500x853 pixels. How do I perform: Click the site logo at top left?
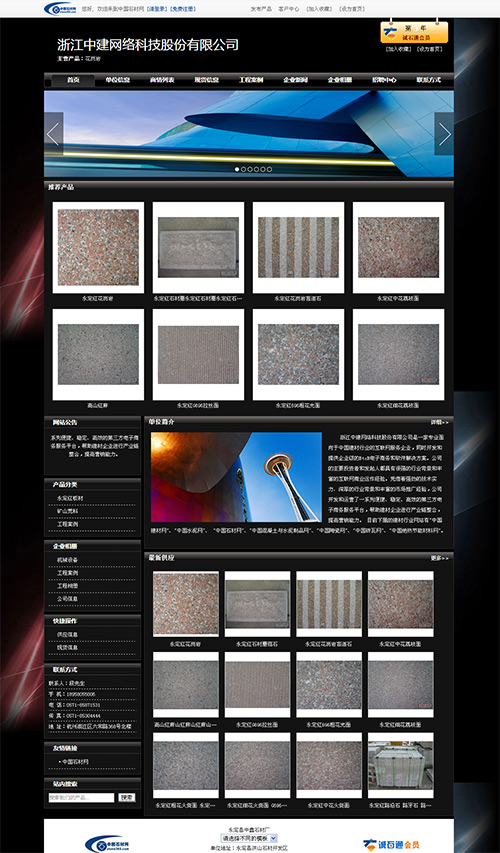61,9
